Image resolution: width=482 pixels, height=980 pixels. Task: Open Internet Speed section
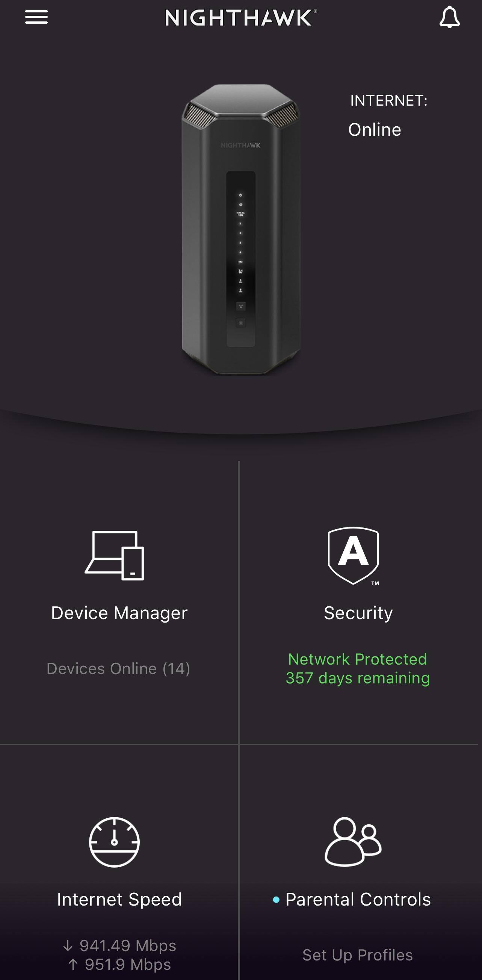119,900
